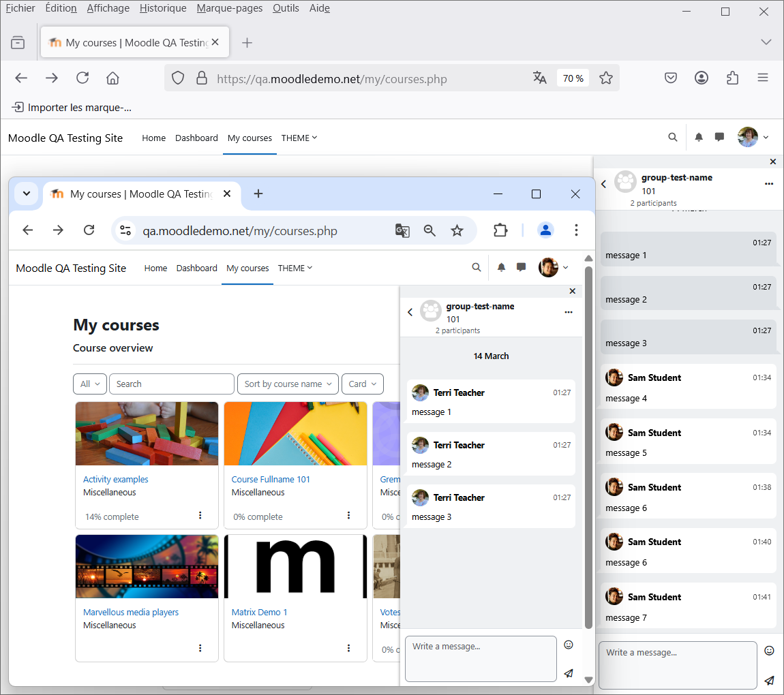The image size is (784, 695).
Task: Focus Write a message box in right panel
Action: point(678,666)
